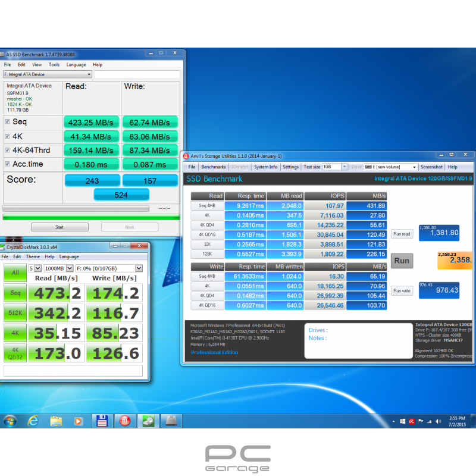
Task: Click CrystalDiskMark Seq read value 473.2
Action: pyautogui.click(x=57, y=293)
